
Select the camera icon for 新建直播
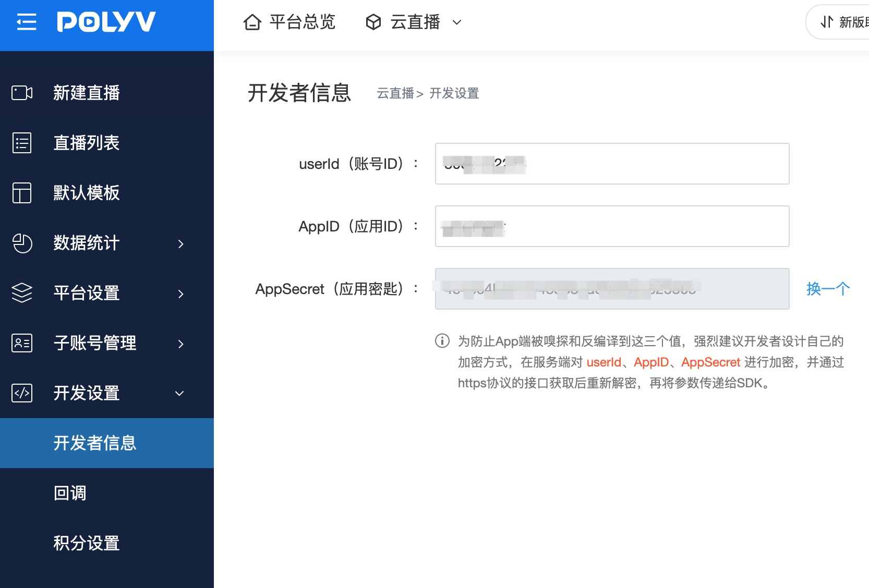pos(21,93)
